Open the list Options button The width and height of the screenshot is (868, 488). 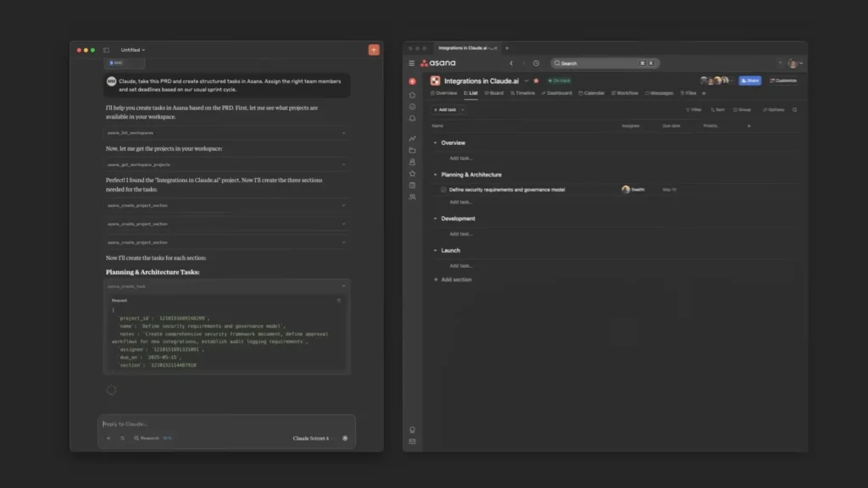[773, 109]
